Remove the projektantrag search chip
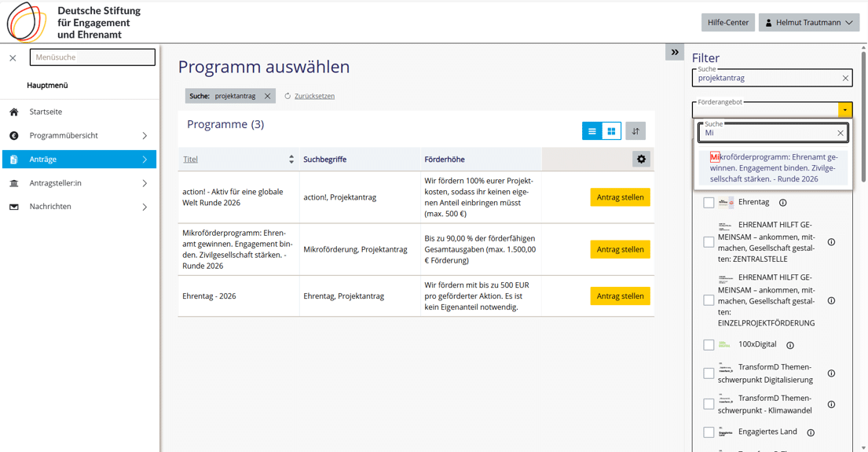This screenshot has width=868, height=452. pos(268,96)
